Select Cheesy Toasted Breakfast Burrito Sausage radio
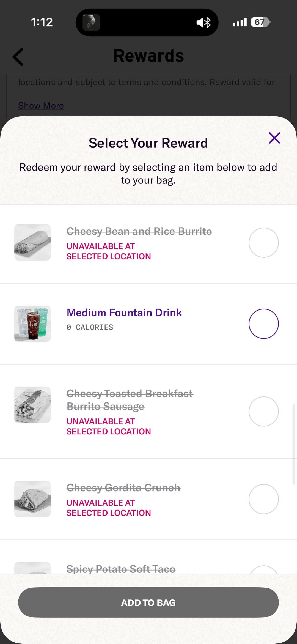297x644 pixels. (x=263, y=412)
